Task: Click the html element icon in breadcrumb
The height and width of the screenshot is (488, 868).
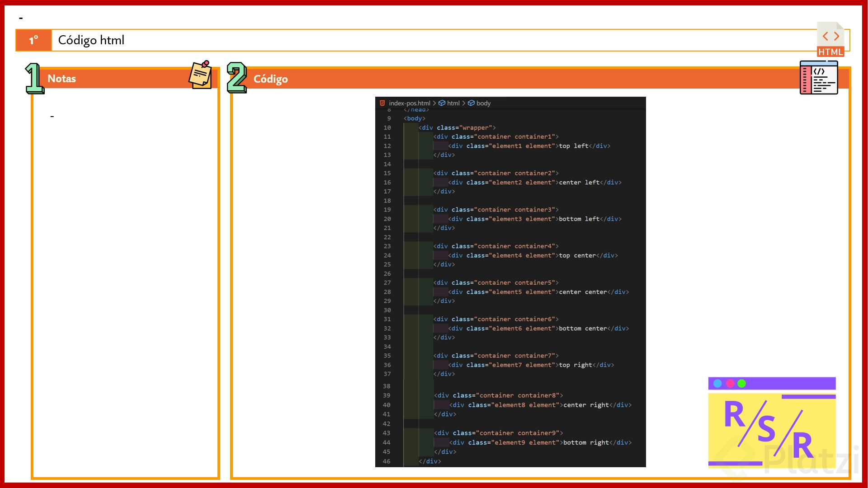Action: [x=442, y=103]
